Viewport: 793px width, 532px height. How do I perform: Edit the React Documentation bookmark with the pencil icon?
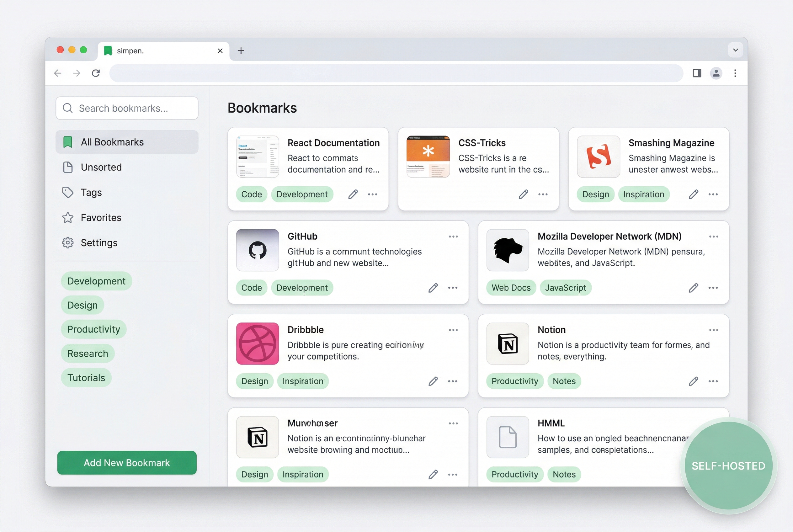(353, 194)
